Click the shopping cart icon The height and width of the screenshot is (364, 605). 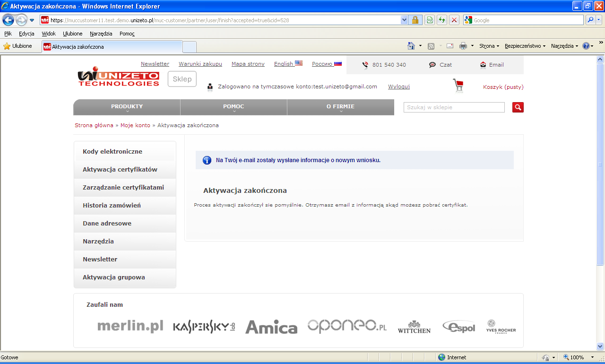pyautogui.click(x=458, y=86)
